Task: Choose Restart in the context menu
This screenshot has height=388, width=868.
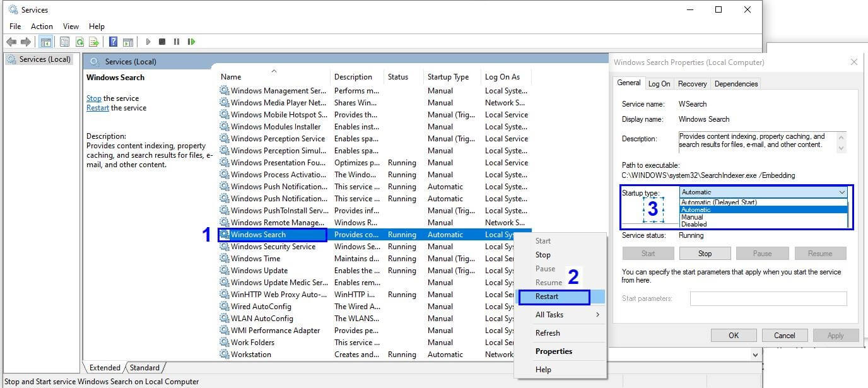Action: (x=561, y=297)
